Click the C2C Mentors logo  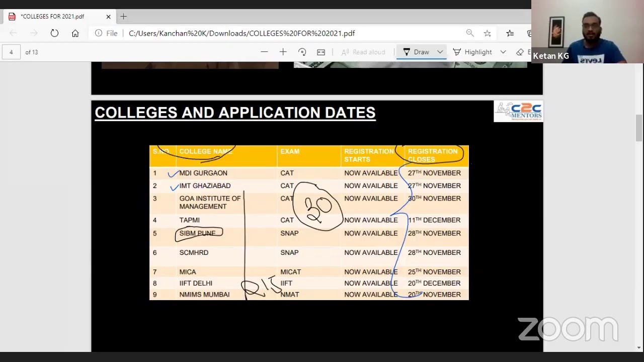pos(518,111)
